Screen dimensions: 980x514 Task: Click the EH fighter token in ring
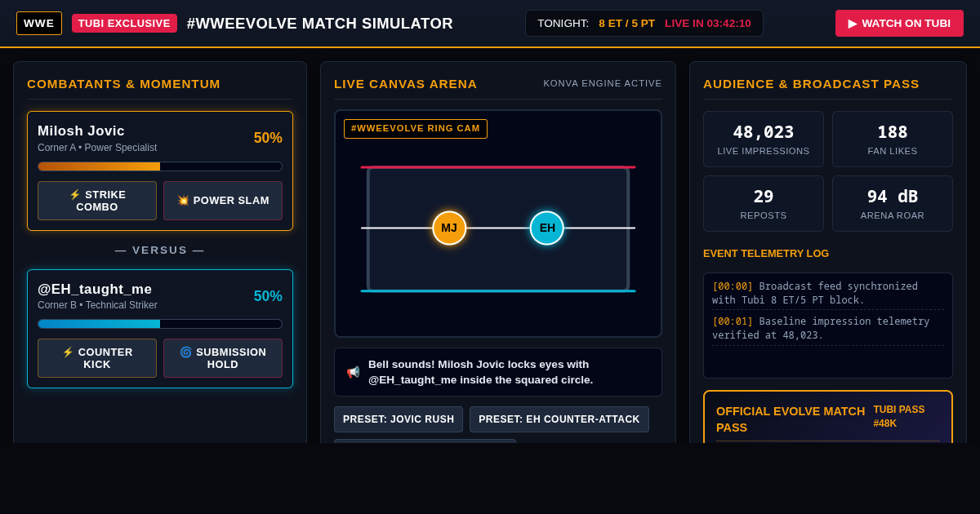click(x=547, y=228)
